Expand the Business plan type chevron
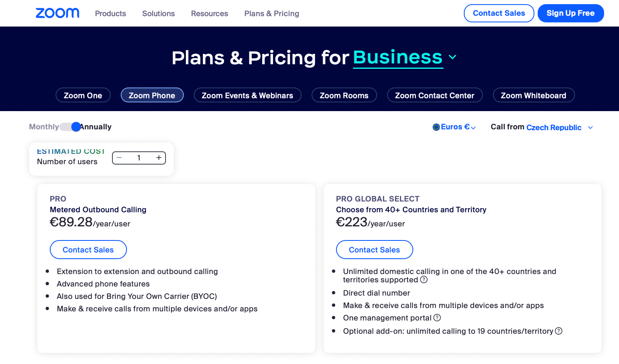Screen dimensions: 619x364 tap(453, 57)
